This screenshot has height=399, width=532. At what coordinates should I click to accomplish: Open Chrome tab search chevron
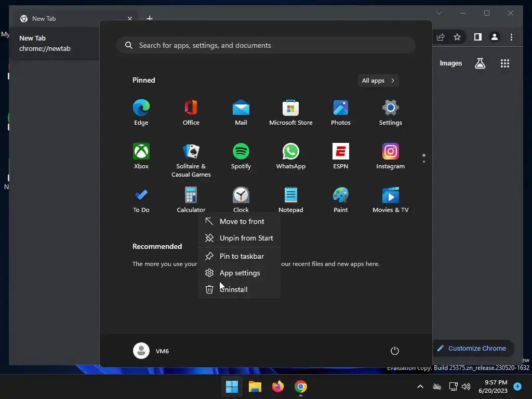438,13
